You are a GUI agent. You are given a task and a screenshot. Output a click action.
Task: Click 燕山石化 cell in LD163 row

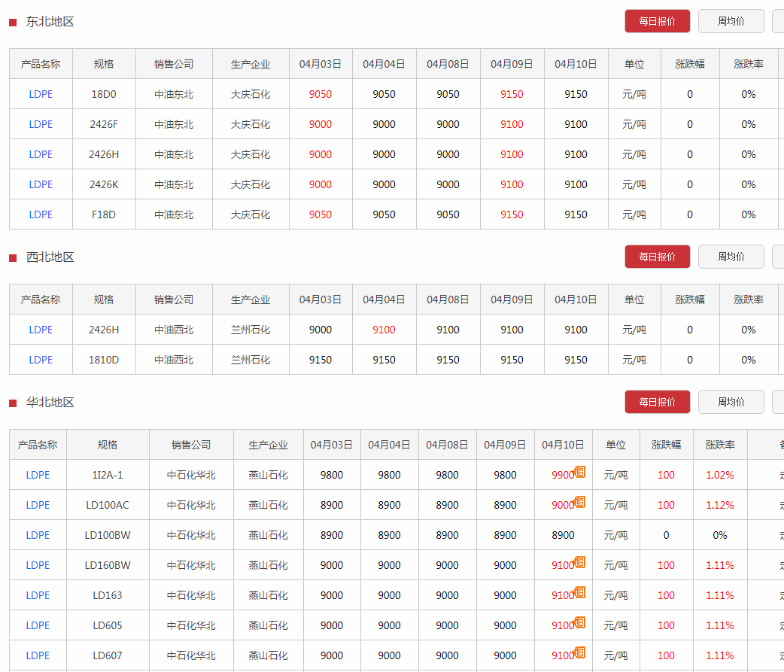tap(268, 595)
